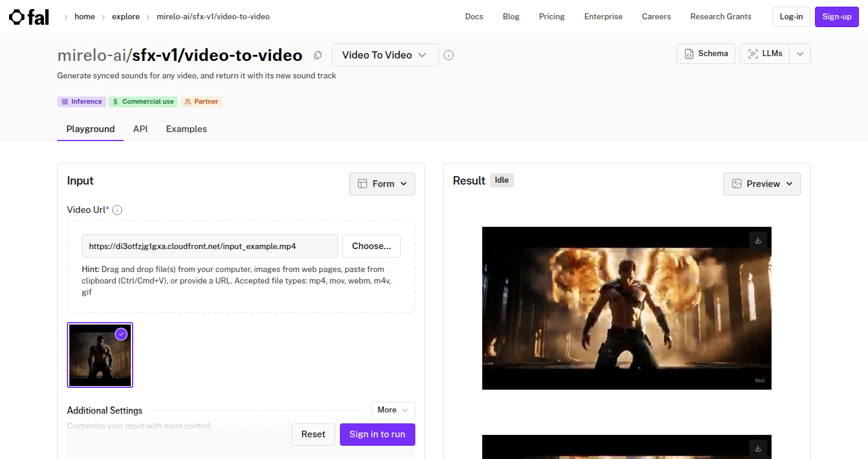Click the Video Url input field

(x=210, y=246)
